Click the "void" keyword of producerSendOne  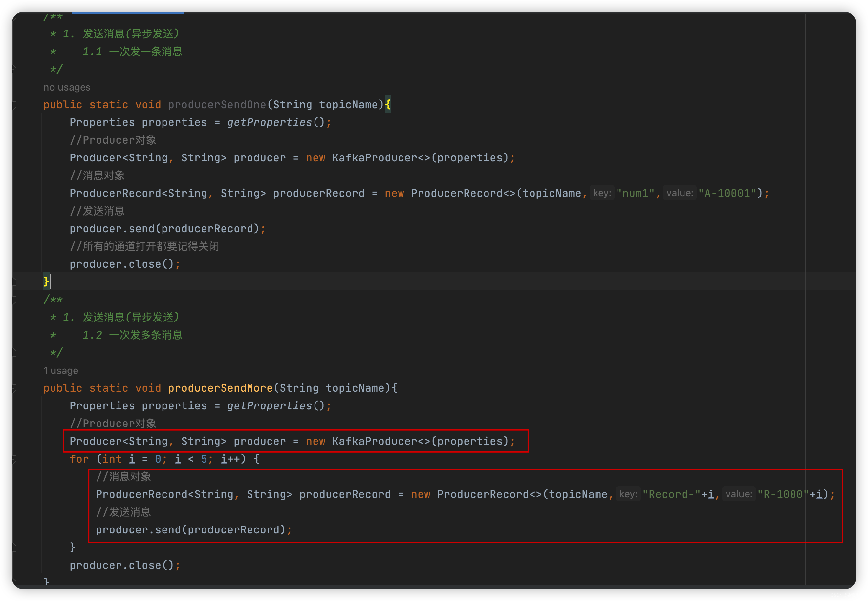(x=148, y=105)
